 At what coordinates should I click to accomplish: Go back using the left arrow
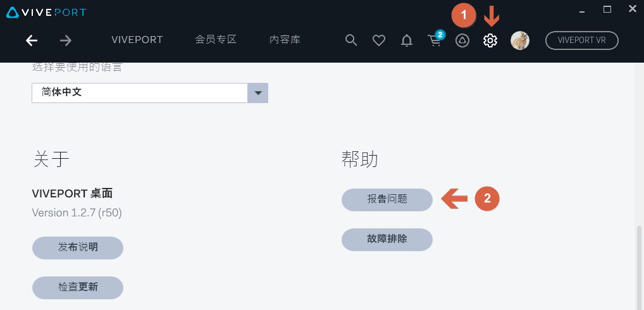32,40
